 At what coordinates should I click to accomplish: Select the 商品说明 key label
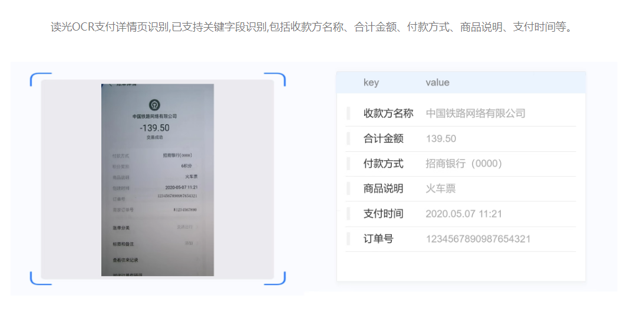click(384, 189)
